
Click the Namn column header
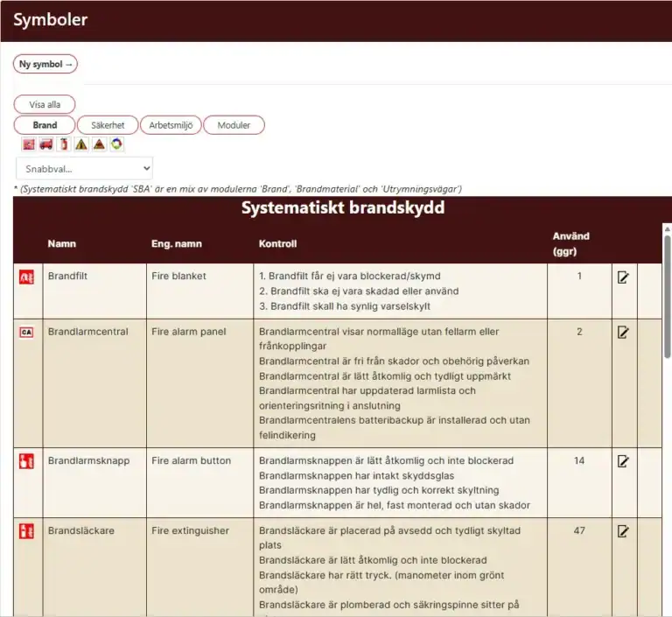click(62, 243)
